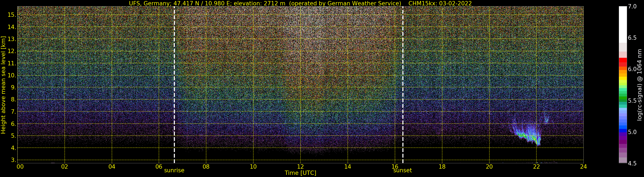Click the '04' time tick label
This screenshot has width=644, height=177.
[x=112, y=167]
